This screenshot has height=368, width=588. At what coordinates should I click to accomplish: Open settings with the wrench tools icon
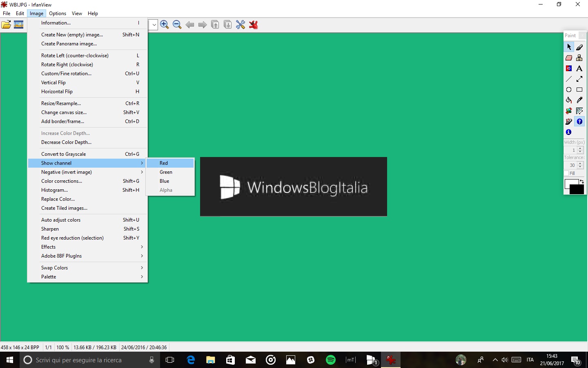[x=241, y=25]
